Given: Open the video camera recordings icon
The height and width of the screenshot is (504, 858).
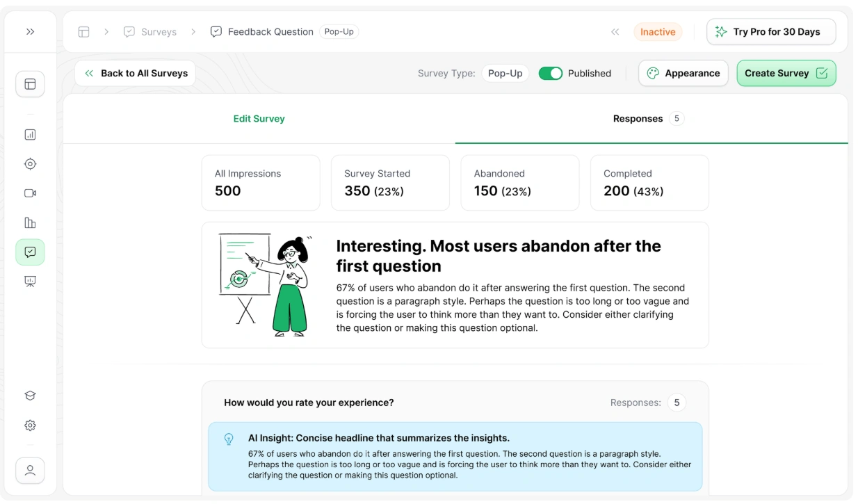Looking at the screenshot, I should 30,193.
